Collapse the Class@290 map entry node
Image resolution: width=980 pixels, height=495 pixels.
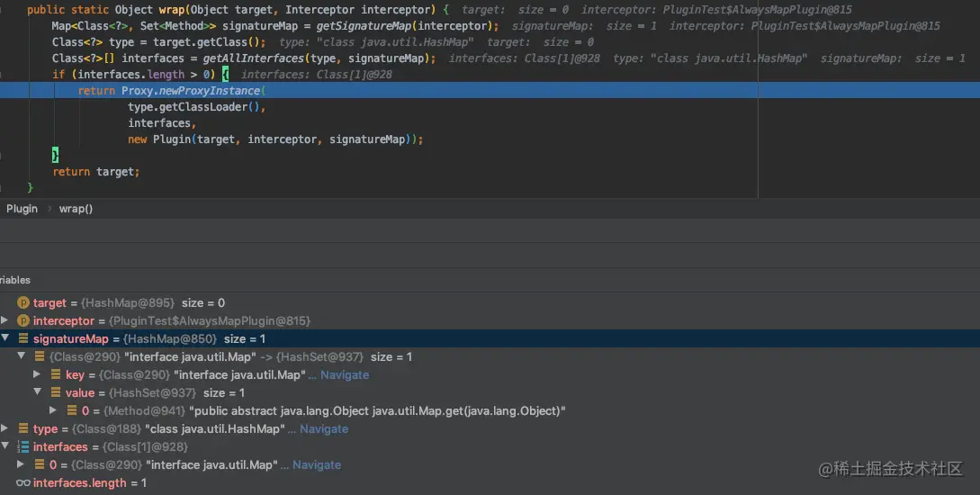(22, 356)
